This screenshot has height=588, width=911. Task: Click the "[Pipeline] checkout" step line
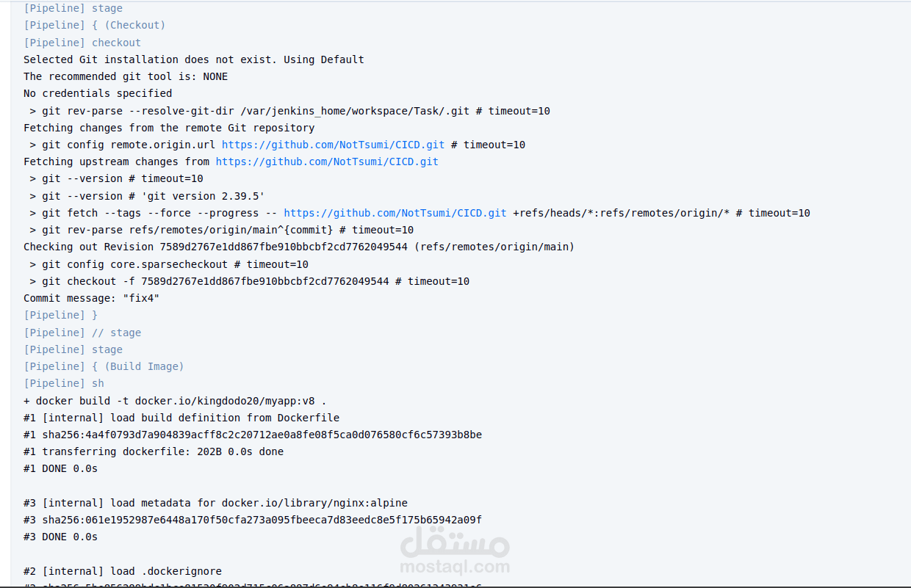coord(82,43)
